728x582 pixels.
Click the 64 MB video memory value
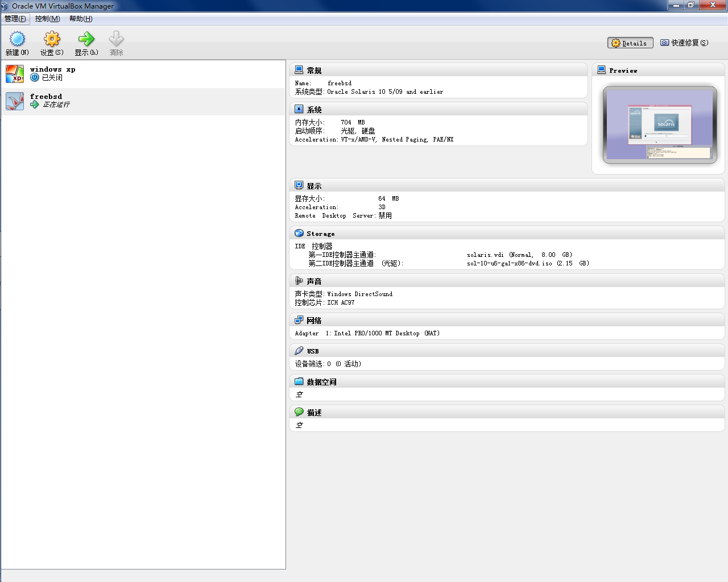click(x=389, y=198)
